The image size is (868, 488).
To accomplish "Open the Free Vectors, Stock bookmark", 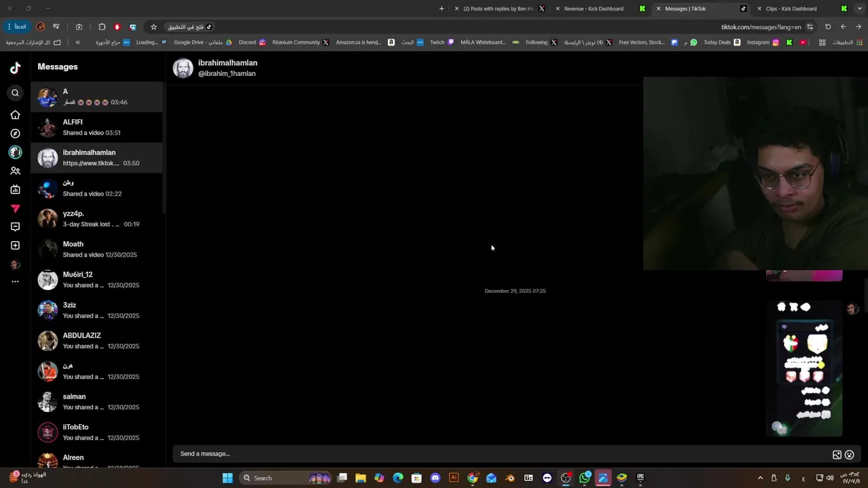I will 648,42.
